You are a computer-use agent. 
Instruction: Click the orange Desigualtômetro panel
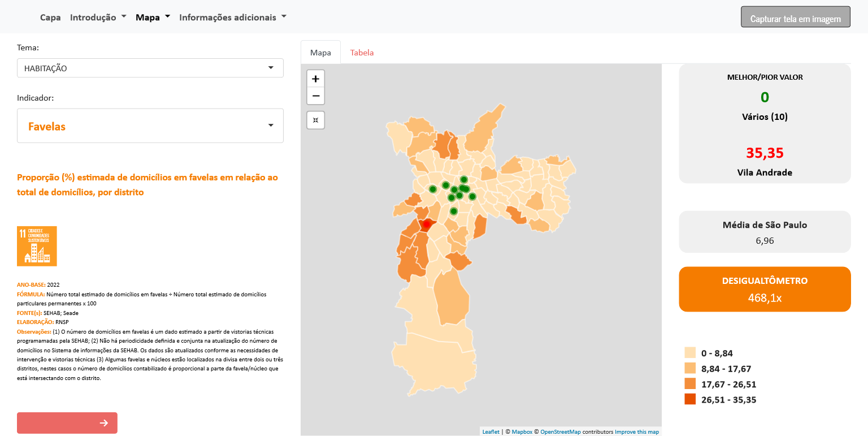click(764, 289)
